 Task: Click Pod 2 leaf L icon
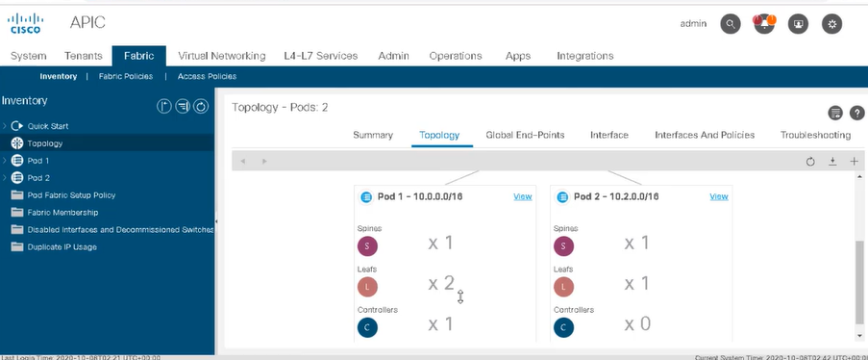coord(563,287)
